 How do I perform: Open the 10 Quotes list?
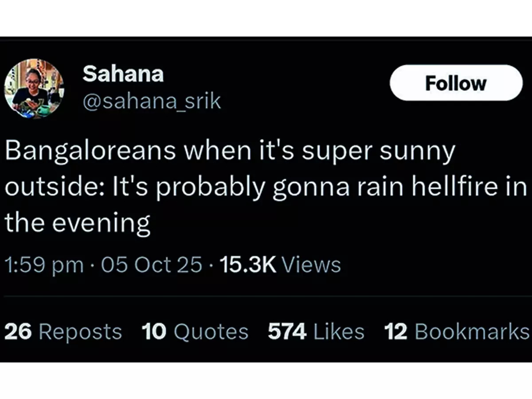click(x=195, y=332)
